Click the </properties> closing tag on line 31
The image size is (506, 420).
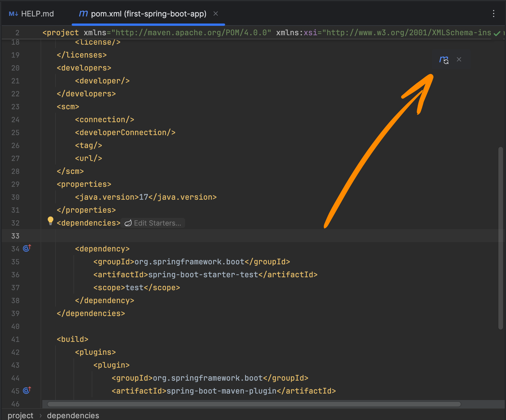[86, 210]
